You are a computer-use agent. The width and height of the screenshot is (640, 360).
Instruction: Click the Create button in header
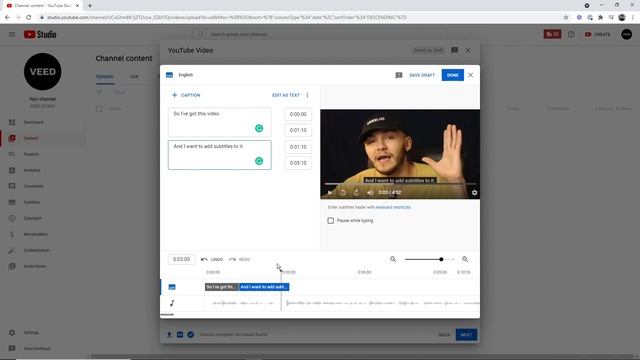(x=598, y=34)
